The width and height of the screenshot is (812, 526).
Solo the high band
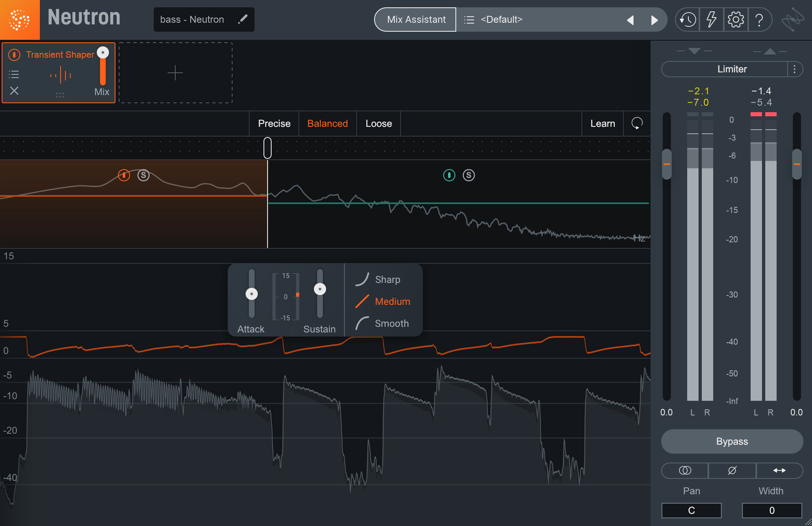[469, 175]
